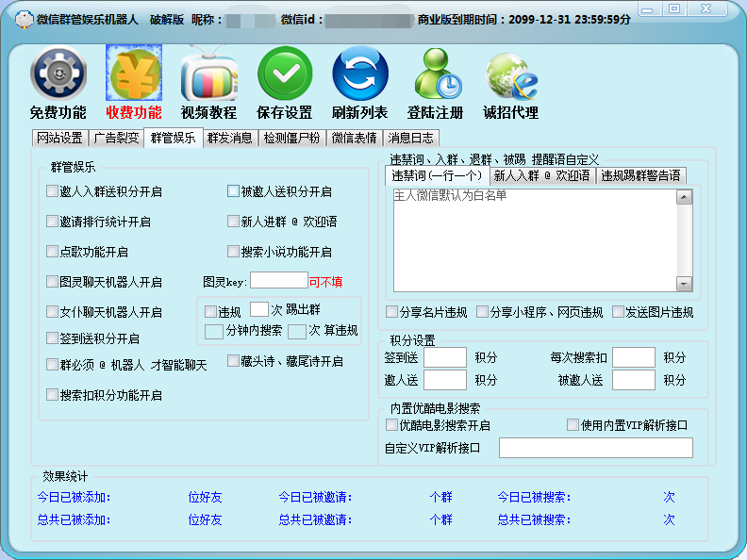Switch to 新人入群 @ 欢迎语 sub-tab
Image resolution: width=747 pixels, height=560 pixels.
tap(542, 175)
